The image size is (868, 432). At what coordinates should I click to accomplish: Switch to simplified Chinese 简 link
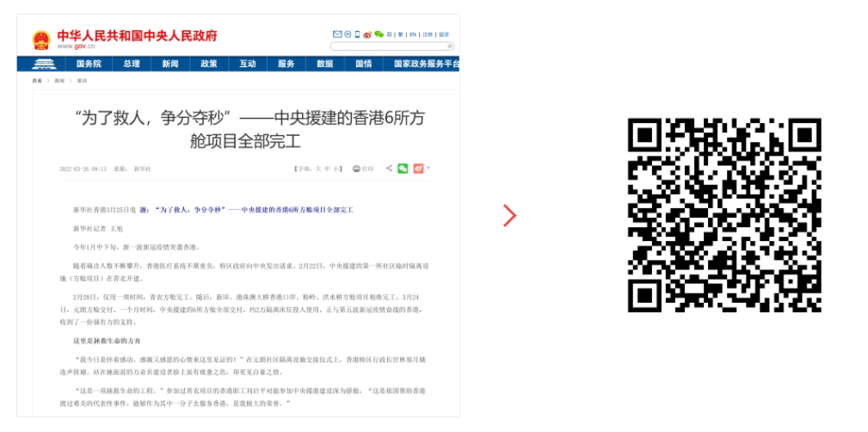point(389,34)
